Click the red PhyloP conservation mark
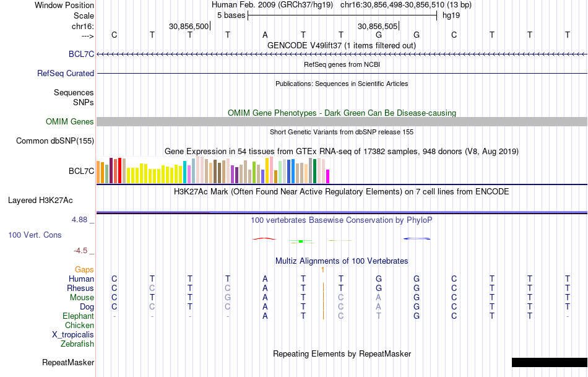 point(264,238)
